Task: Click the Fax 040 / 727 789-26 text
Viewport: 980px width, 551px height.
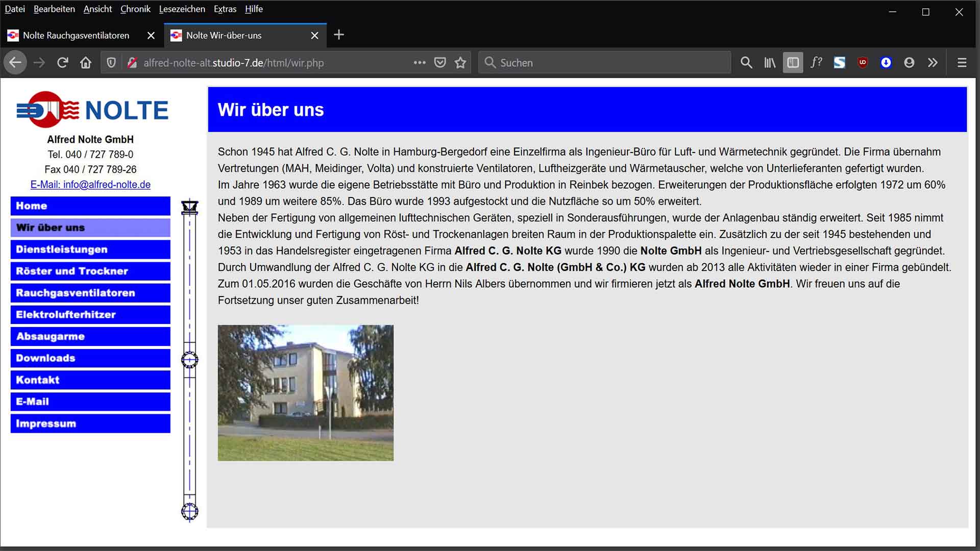Action: point(90,169)
